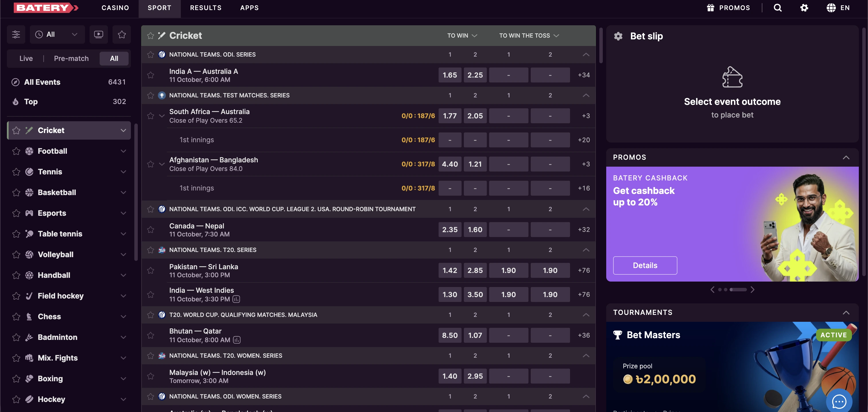Open the live chat bubble icon
This screenshot has height=412, width=868.
coord(839,401)
